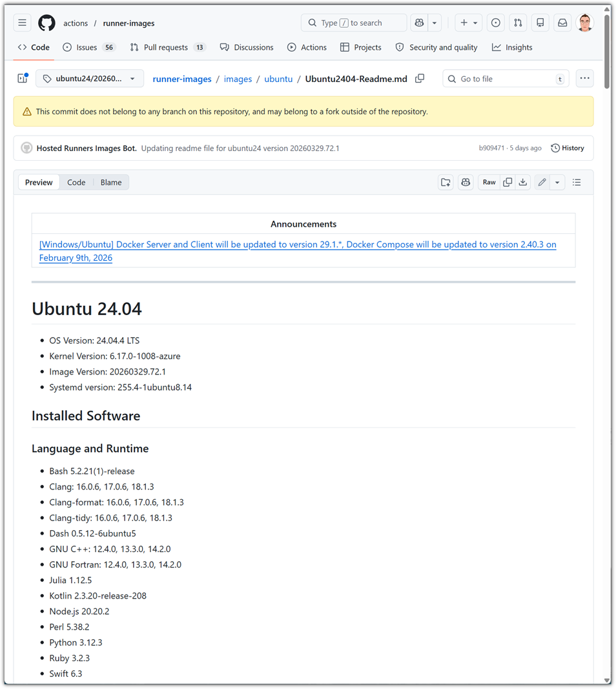Expand the Copilot dropdown arrow in header

click(434, 23)
